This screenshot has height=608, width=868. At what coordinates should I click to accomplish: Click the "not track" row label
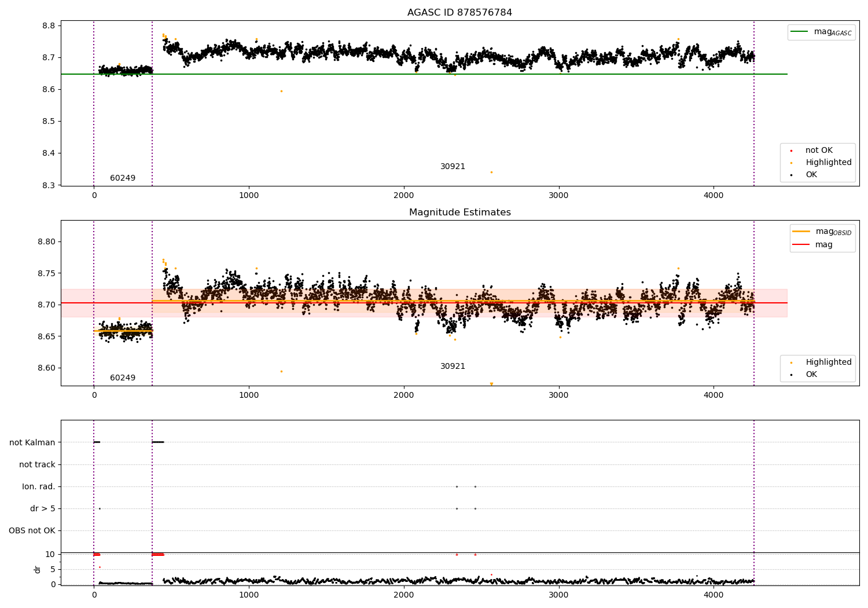[x=37, y=464]
